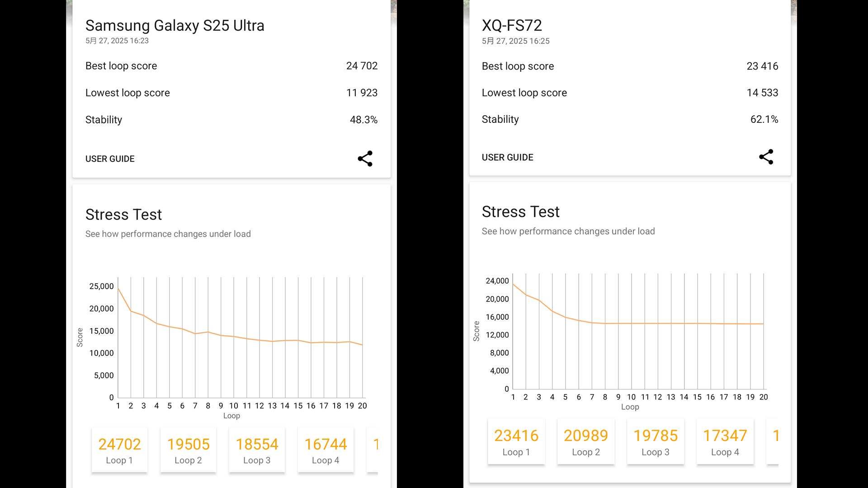Click the Stress Test heading in Samsung panel
The height and width of the screenshot is (488, 868).
123,215
